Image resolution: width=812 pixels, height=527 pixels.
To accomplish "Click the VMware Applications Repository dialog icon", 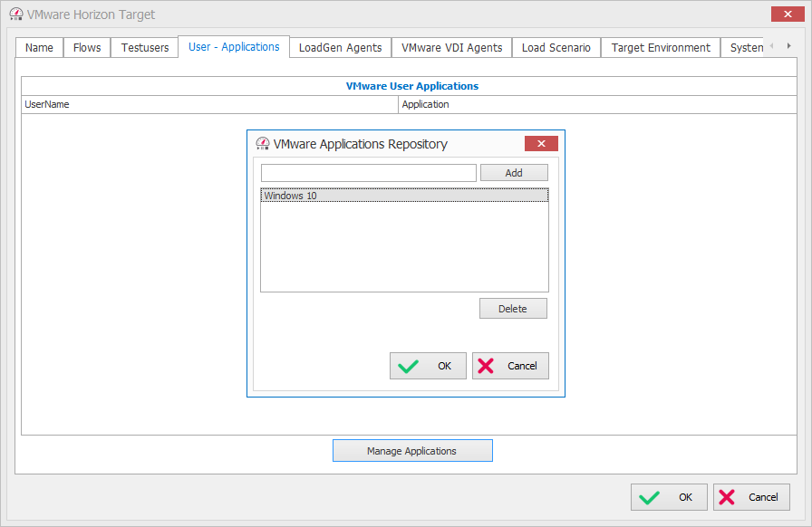I will coord(263,143).
